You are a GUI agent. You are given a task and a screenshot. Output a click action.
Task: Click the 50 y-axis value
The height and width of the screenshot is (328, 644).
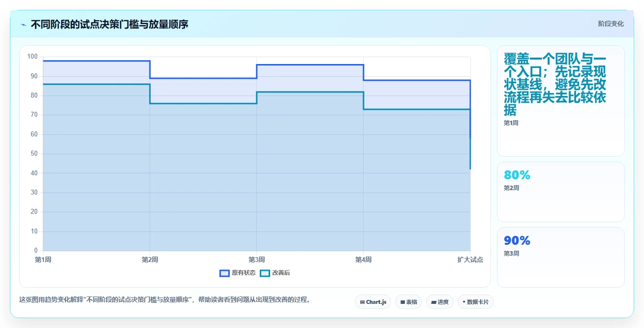pos(34,154)
